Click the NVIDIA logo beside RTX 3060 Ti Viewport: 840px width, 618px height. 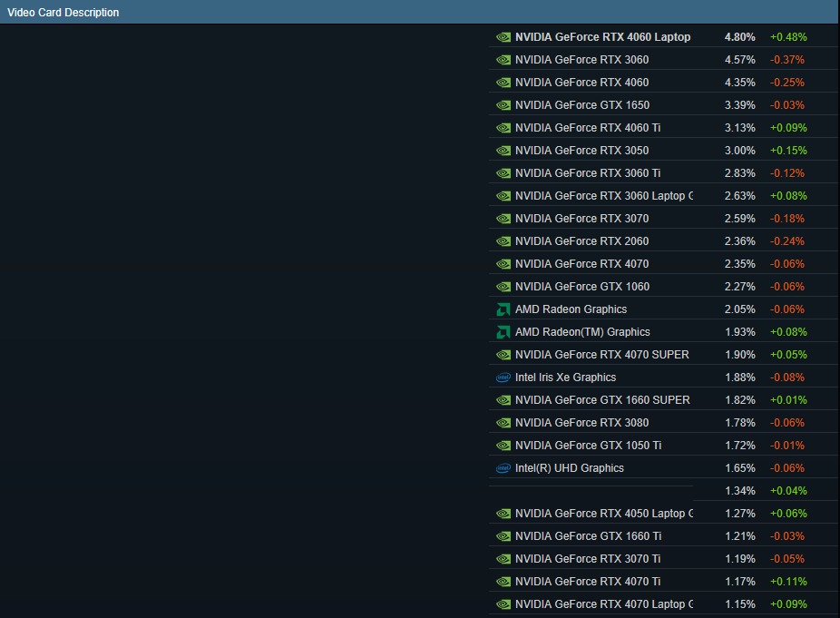[x=503, y=173]
